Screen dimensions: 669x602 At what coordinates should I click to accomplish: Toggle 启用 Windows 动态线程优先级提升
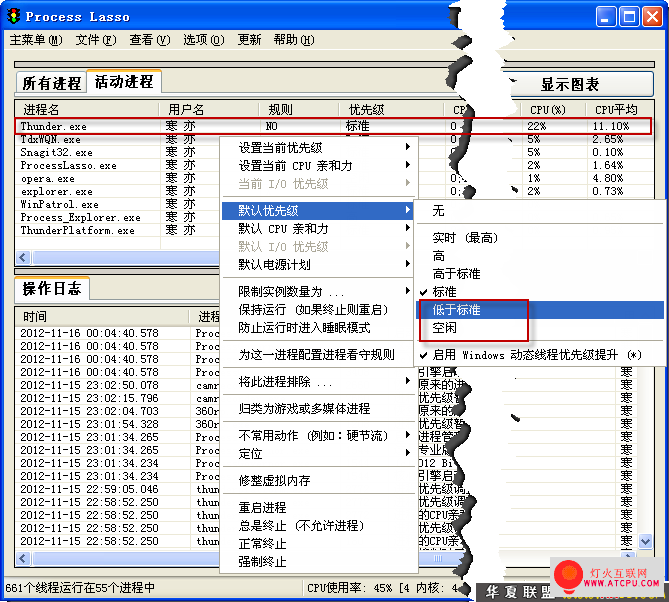[540, 355]
